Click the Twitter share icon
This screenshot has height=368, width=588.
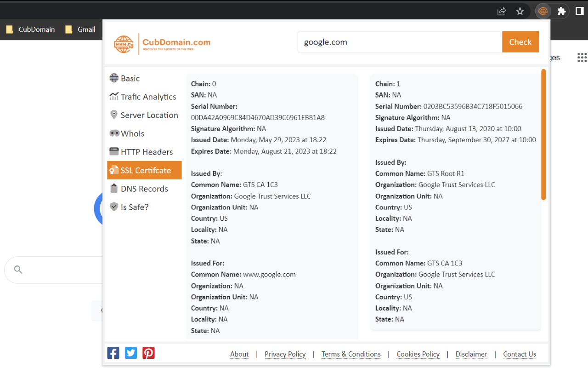click(x=130, y=353)
